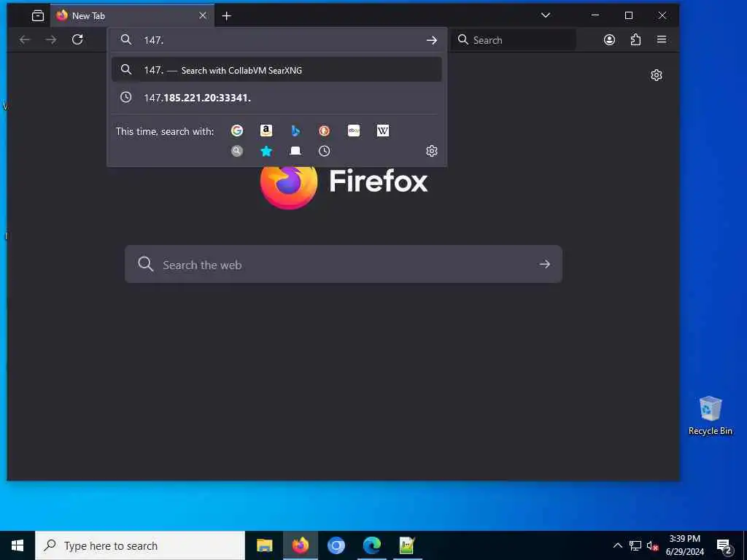The width and height of the screenshot is (747, 560).
Task: Search open tabs using the tab icon
Action: tap(295, 151)
